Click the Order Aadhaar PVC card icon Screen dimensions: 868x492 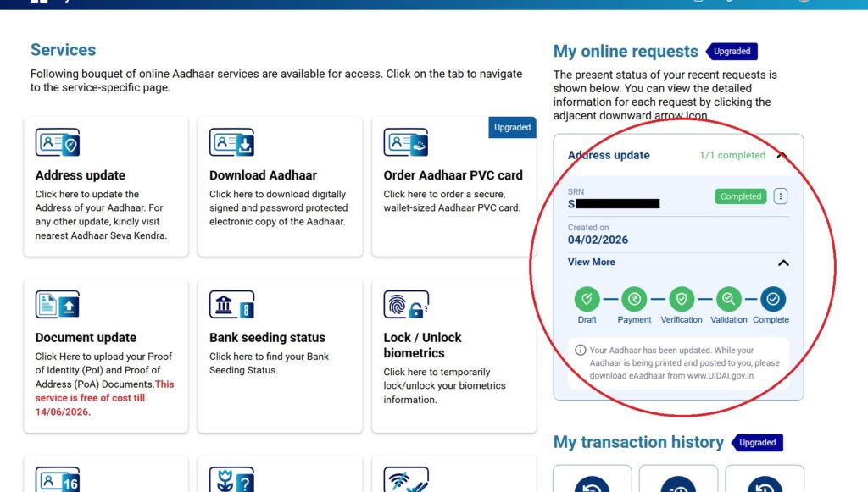coord(405,143)
